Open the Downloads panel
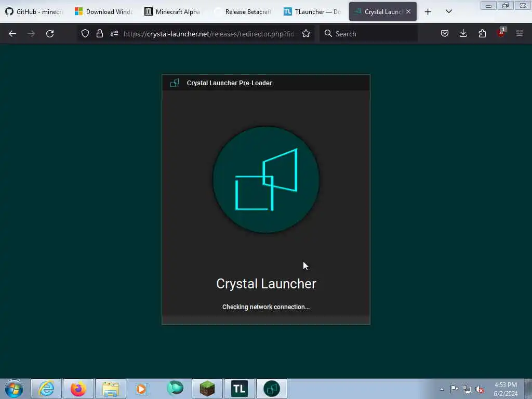The height and width of the screenshot is (399, 532). click(x=463, y=33)
